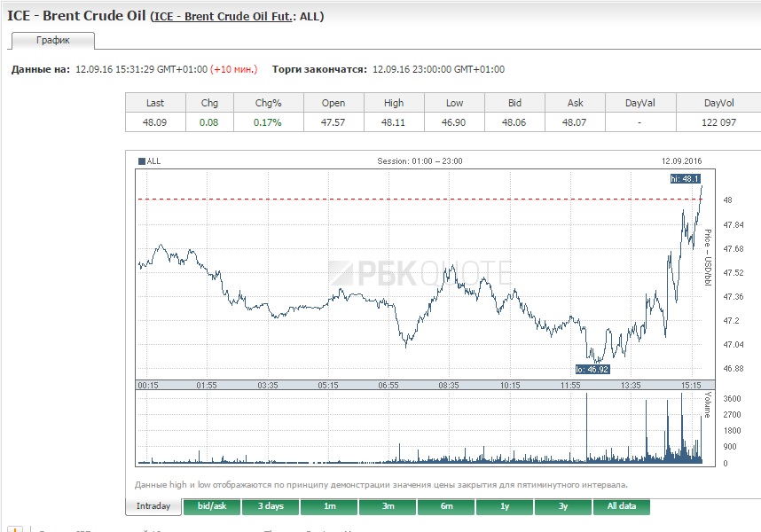Switch chart to 1m range
The width and height of the screenshot is (761, 532).
(329, 506)
